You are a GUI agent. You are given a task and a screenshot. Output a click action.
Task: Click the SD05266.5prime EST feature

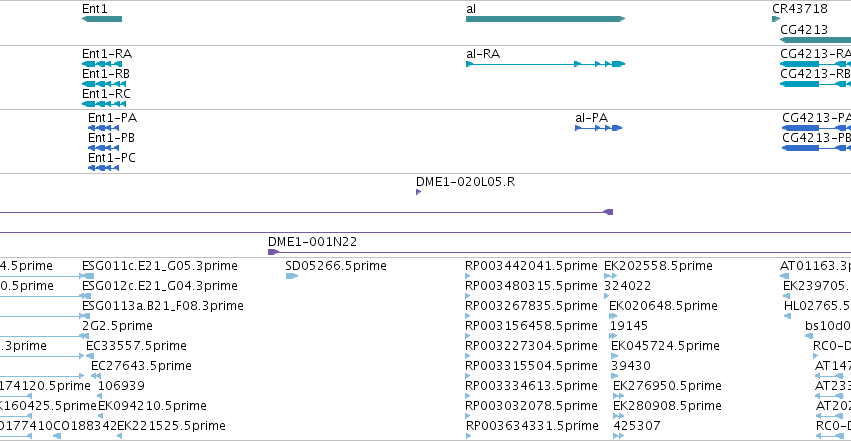tap(291, 276)
